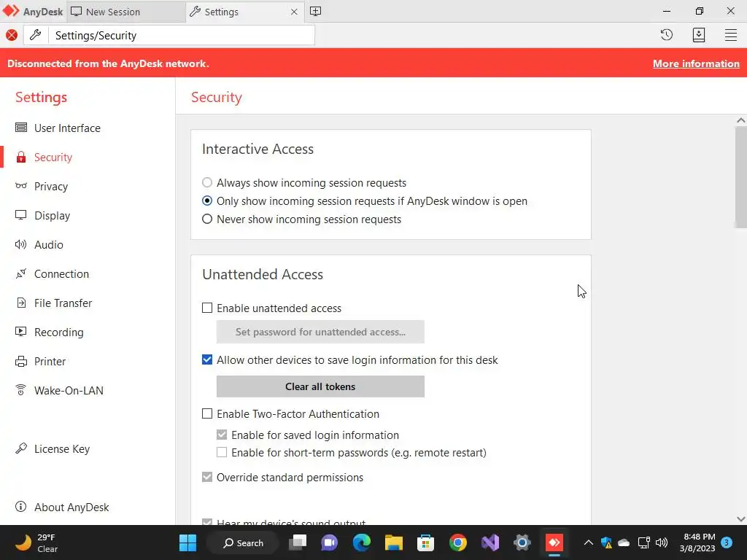Click taskbar Search box
747x560 pixels.
[x=244, y=542]
